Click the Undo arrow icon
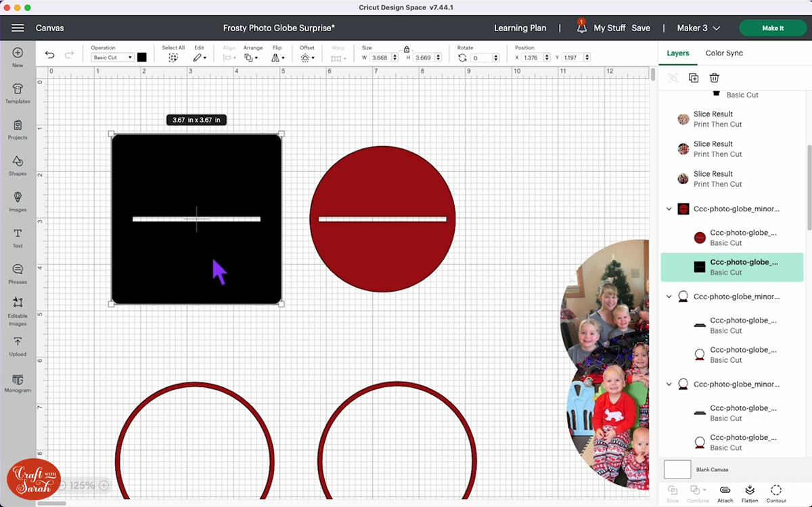 [49, 56]
